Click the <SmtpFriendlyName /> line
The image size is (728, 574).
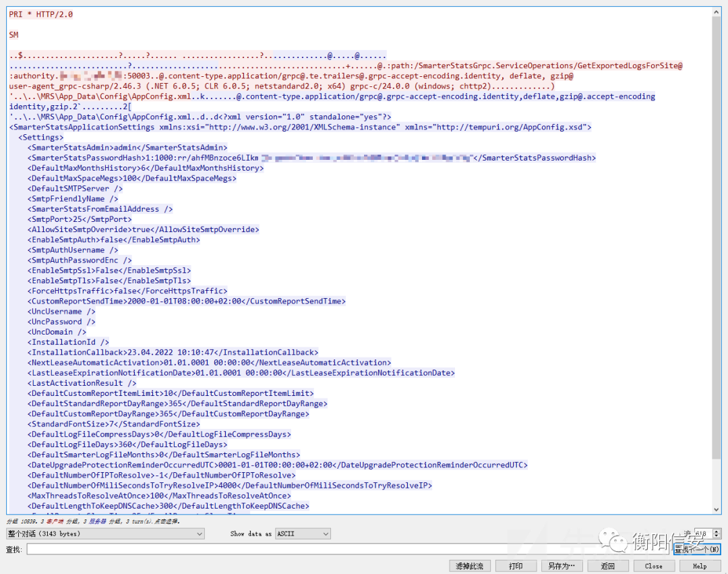[x=73, y=199]
